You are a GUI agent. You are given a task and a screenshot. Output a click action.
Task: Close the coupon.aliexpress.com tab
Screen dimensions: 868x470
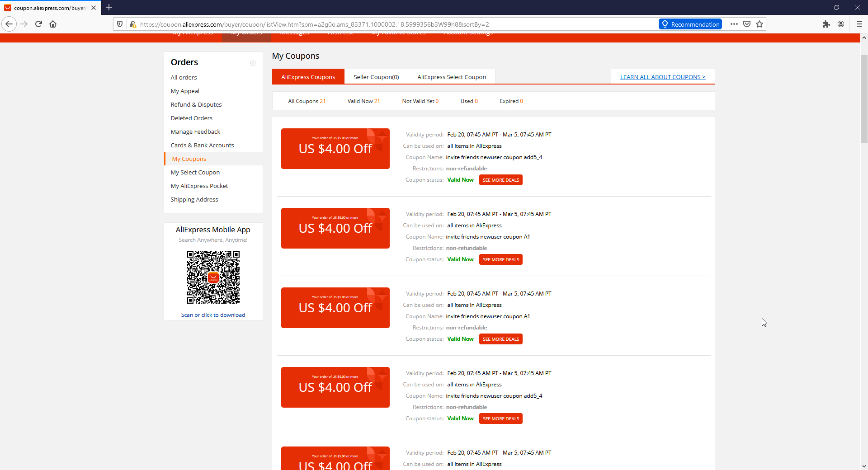point(94,8)
